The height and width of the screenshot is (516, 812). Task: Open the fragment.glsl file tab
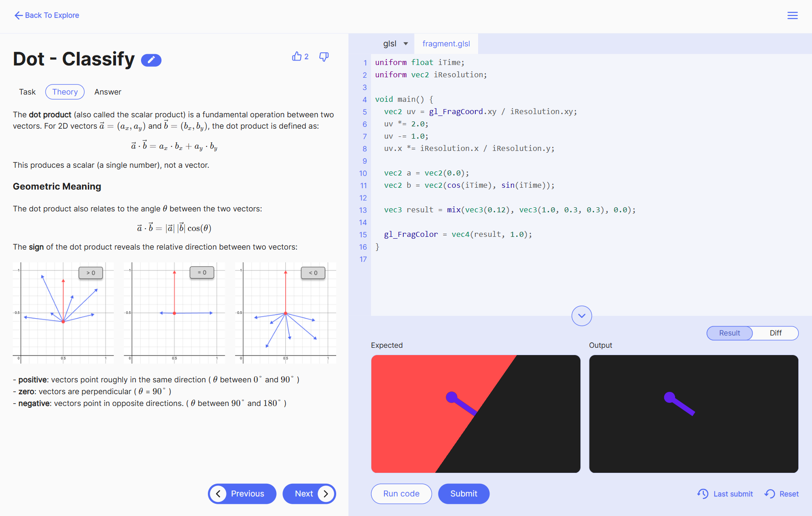[446, 44]
